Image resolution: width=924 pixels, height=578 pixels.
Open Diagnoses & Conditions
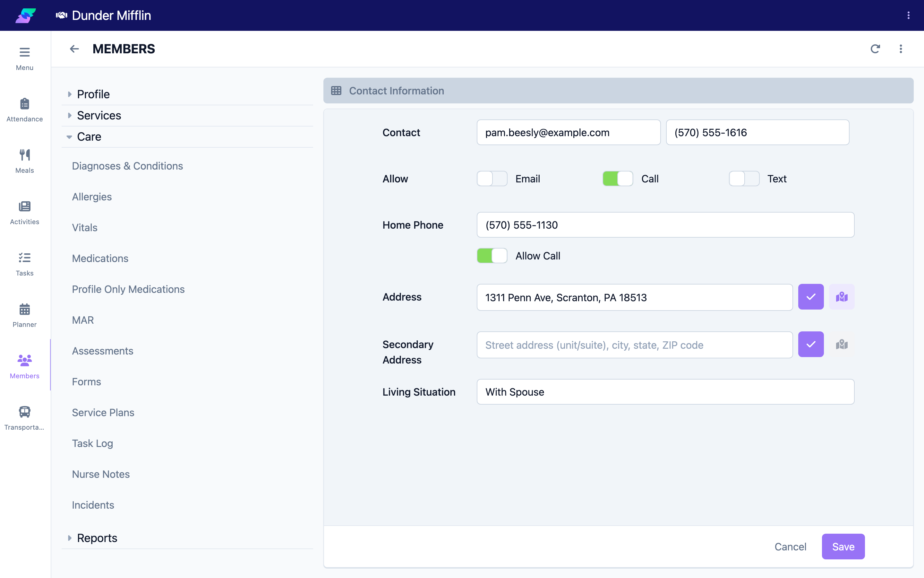click(x=127, y=166)
